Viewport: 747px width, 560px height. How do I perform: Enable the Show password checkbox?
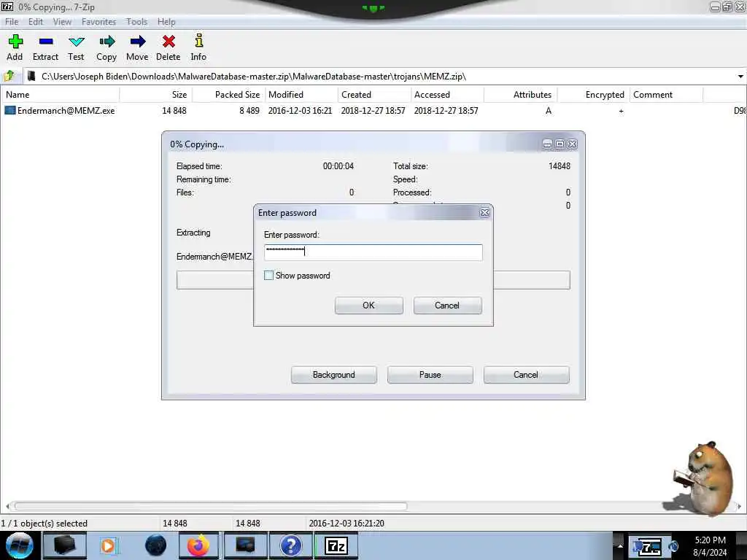[268, 275]
